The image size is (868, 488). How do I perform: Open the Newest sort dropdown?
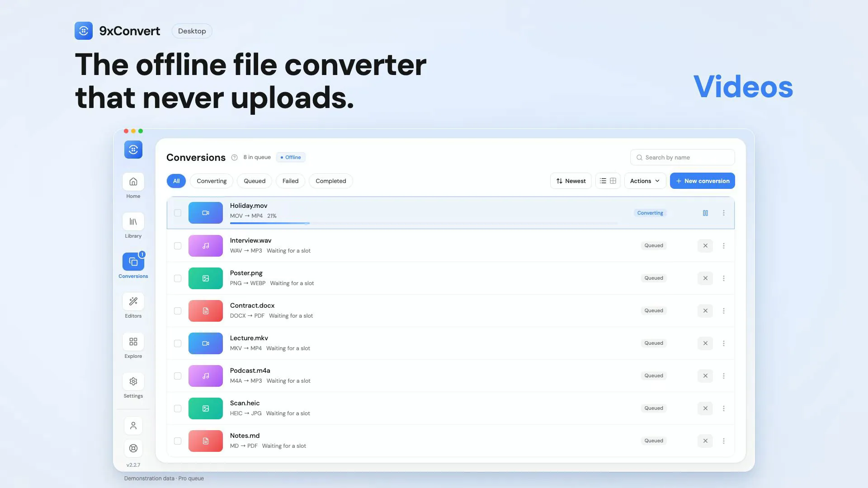[x=571, y=181]
